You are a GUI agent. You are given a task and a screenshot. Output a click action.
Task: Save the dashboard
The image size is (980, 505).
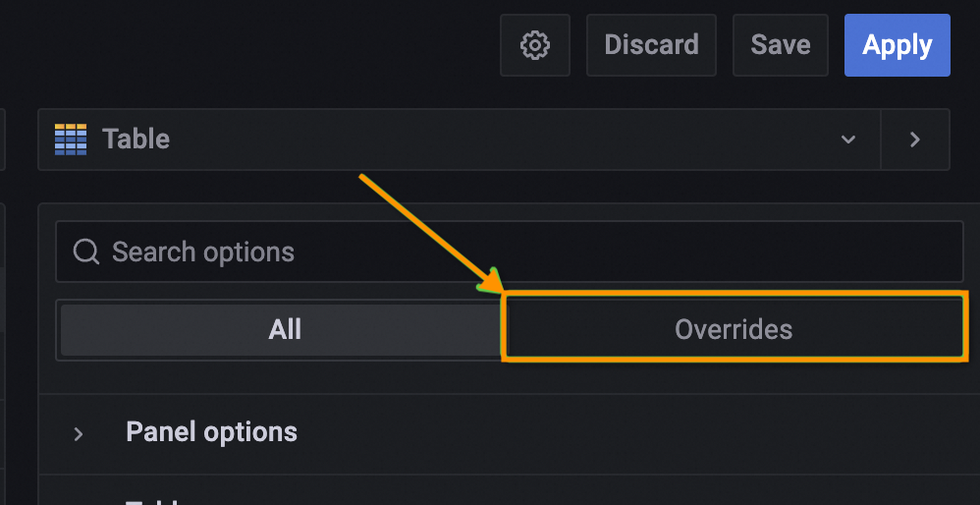(781, 45)
